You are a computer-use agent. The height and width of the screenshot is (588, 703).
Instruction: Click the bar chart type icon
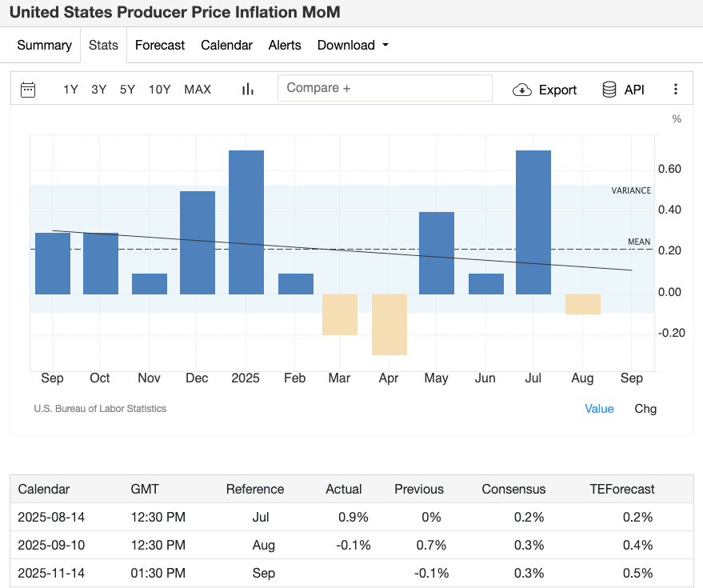tap(248, 90)
